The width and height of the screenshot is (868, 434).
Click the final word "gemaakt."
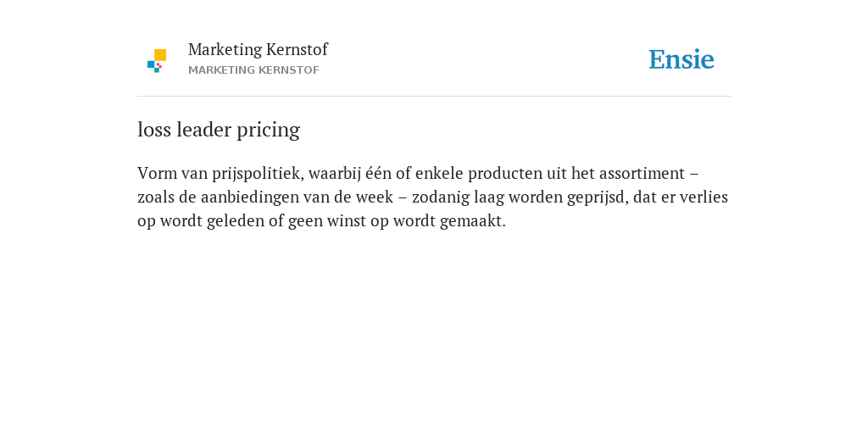(473, 221)
